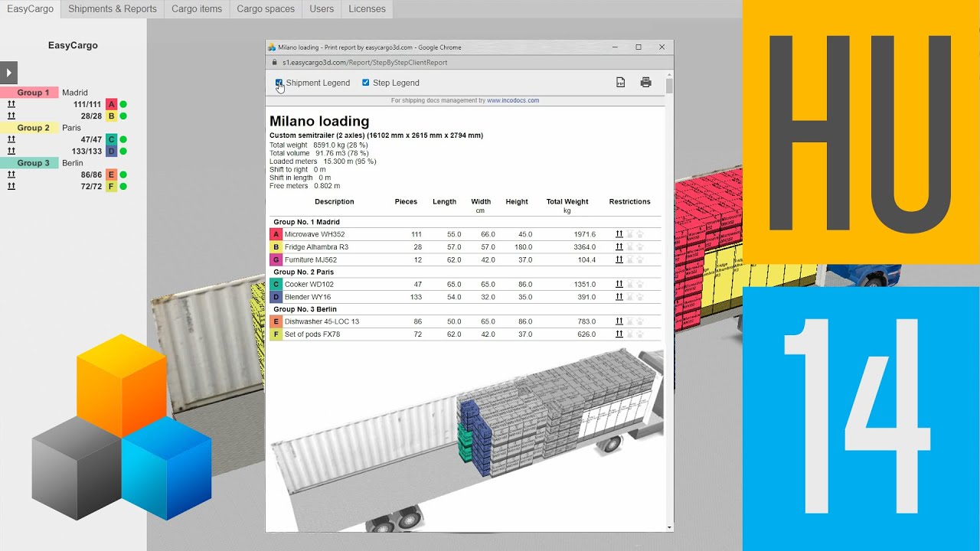Click 'Madrid' destination in sidebar
The width and height of the screenshot is (980, 551).
click(75, 93)
